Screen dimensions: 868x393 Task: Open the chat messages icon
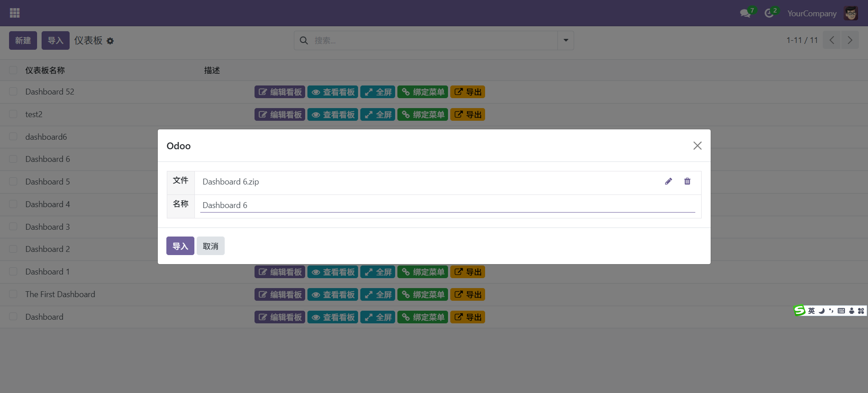[x=745, y=14]
